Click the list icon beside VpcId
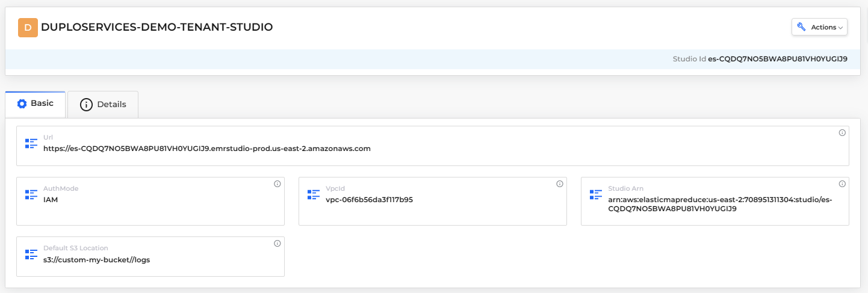 tap(314, 194)
